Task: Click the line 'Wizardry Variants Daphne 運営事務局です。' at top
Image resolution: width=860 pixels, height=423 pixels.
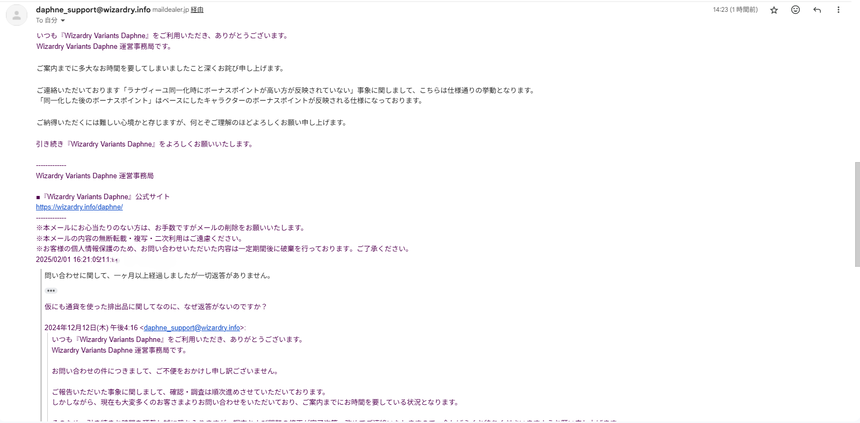Action: (x=104, y=46)
